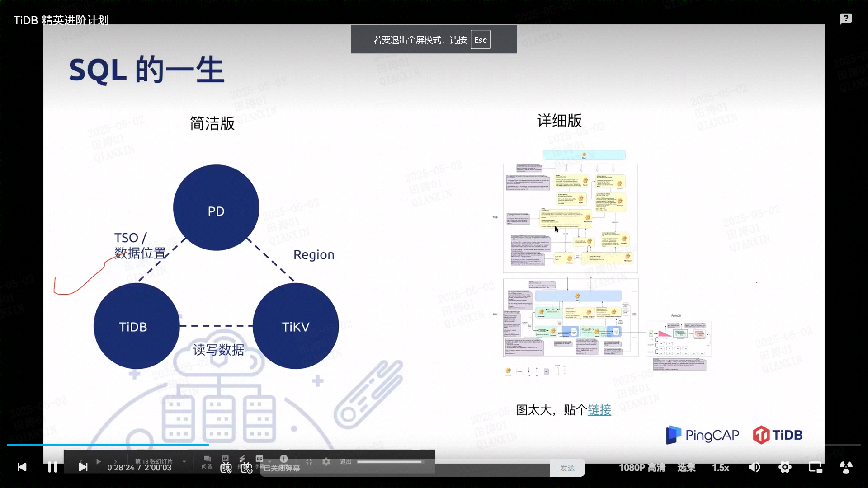Open the 问答 Q&A panel
The height and width of the screenshot is (488, 868).
tap(207, 462)
